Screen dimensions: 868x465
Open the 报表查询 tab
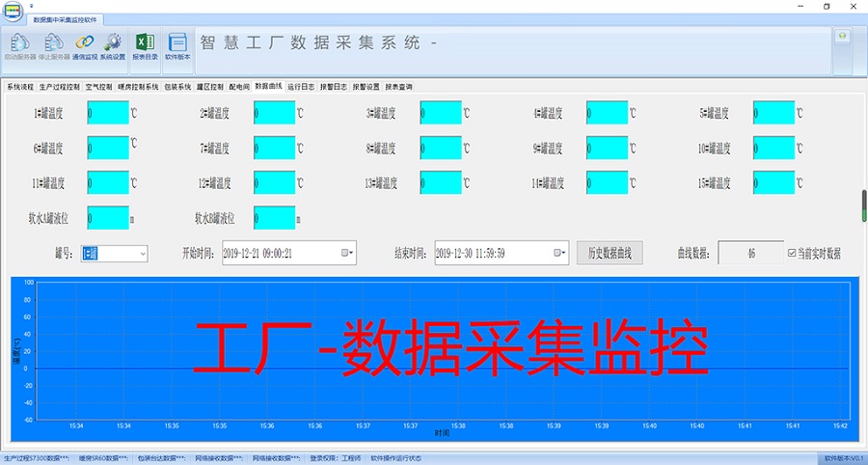coord(398,87)
